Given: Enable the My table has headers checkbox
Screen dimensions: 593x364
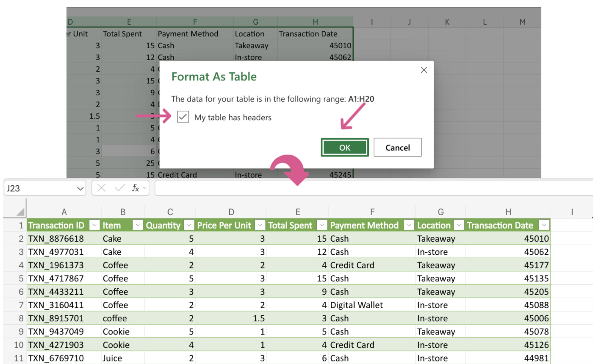Looking at the screenshot, I should click(183, 117).
